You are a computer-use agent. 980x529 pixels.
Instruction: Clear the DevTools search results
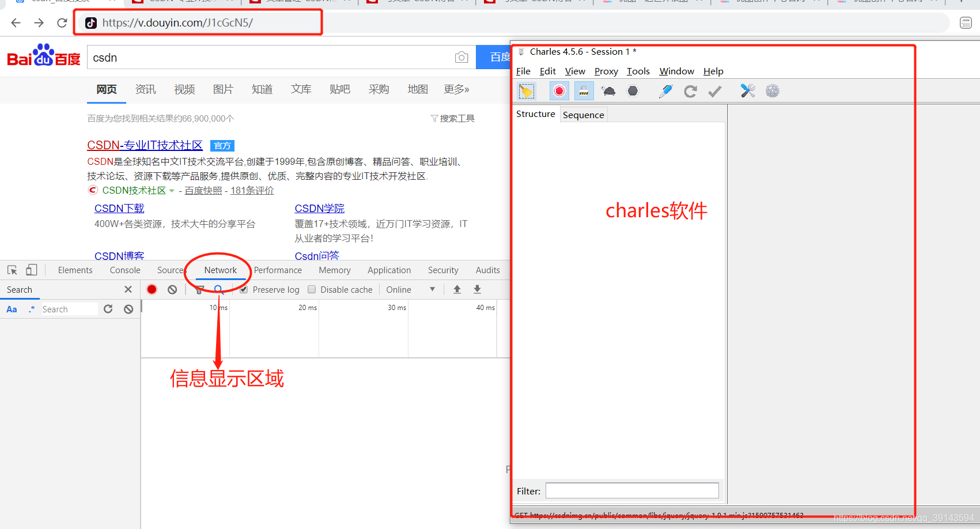point(128,309)
